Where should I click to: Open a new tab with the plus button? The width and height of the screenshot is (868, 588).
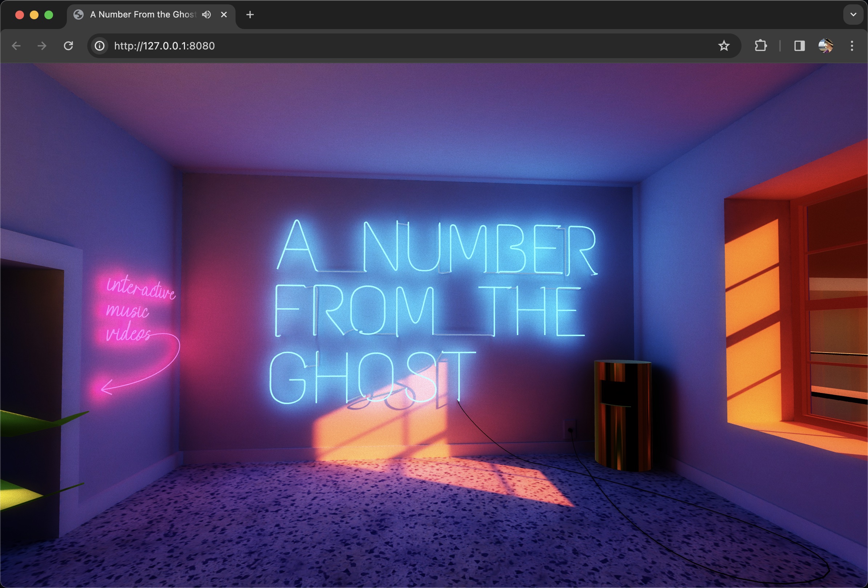(250, 15)
